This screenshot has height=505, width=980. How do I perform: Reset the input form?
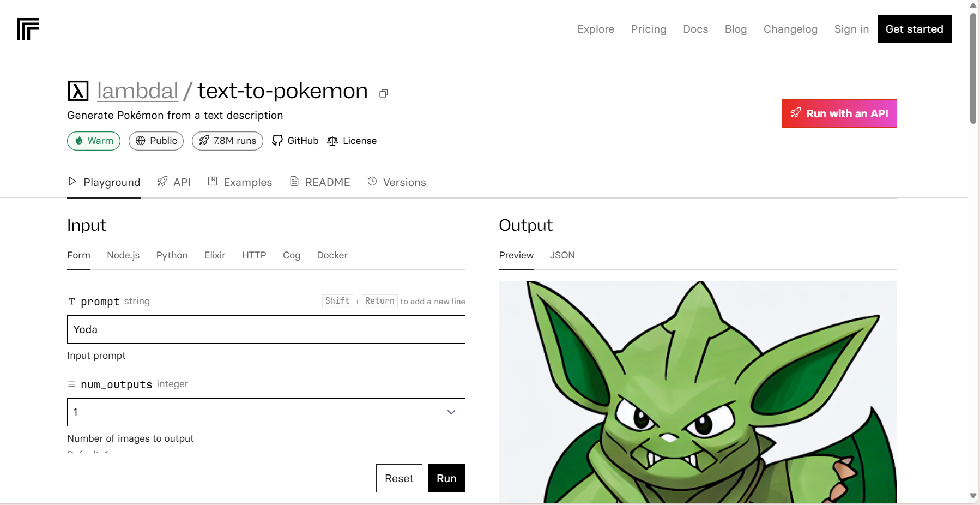(399, 478)
